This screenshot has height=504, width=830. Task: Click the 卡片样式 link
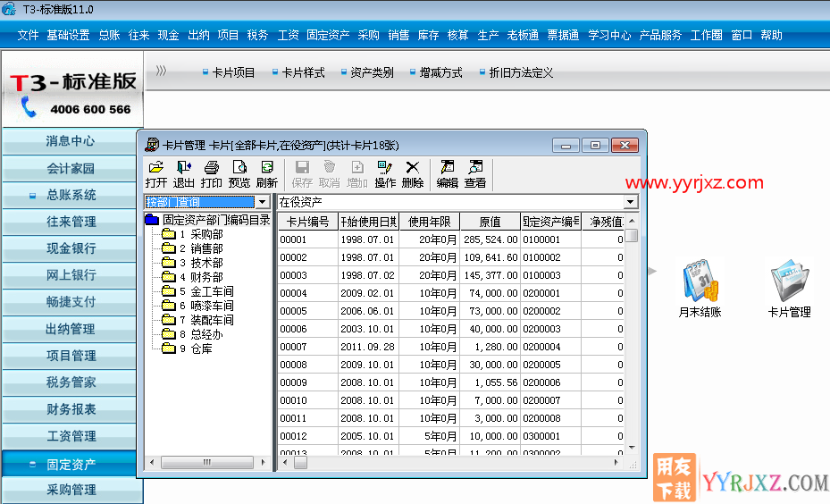coord(303,72)
